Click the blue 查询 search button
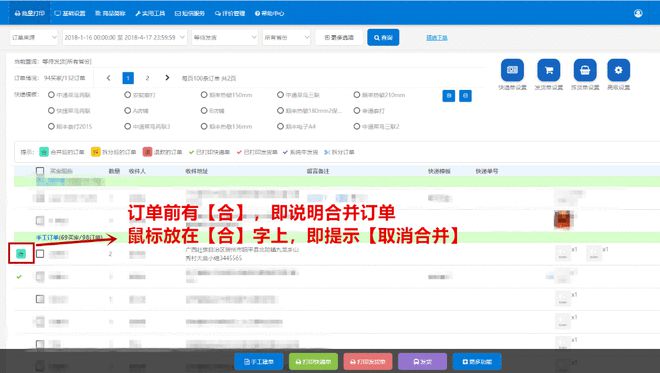This screenshot has height=373, width=660. pyautogui.click(x=383, y=37)
